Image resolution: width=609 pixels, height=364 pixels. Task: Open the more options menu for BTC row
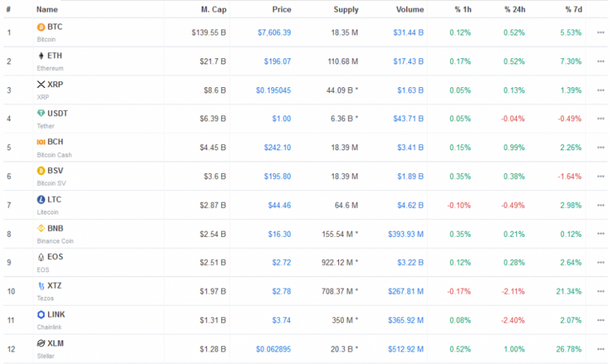point(600,32)
